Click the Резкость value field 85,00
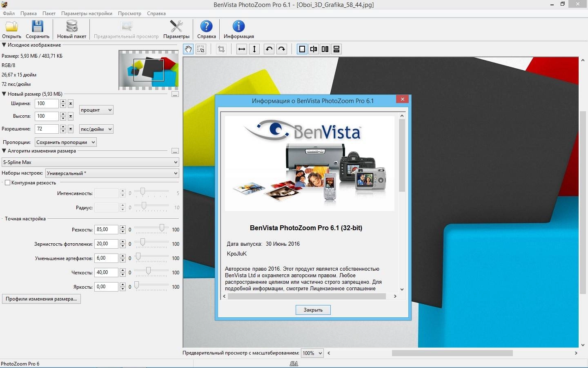This screenshot has height=368, width=588. point(106,229)
